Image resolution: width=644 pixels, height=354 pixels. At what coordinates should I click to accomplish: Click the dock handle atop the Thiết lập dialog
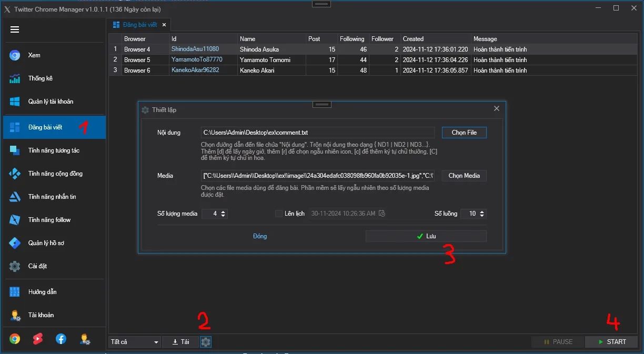pyautogui.click(x=322, y=104)
